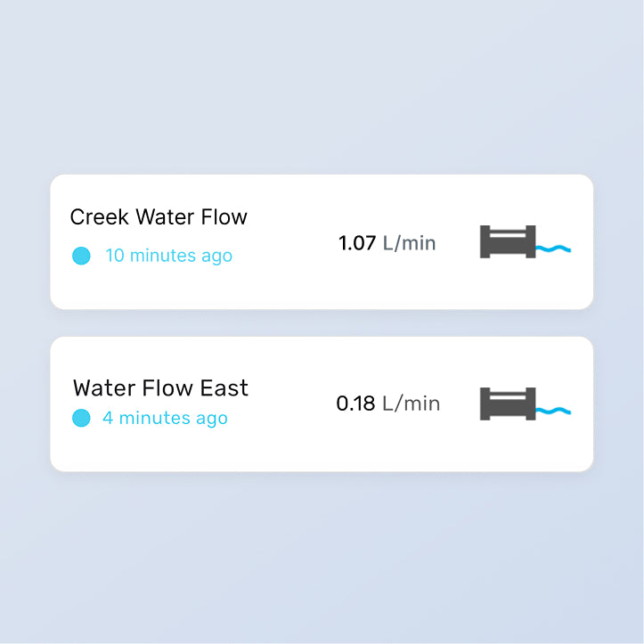This screenshot has height=644, width=644.
Task: Click the blue status dot for Water Flow East
Action: (x=81, y=418)
